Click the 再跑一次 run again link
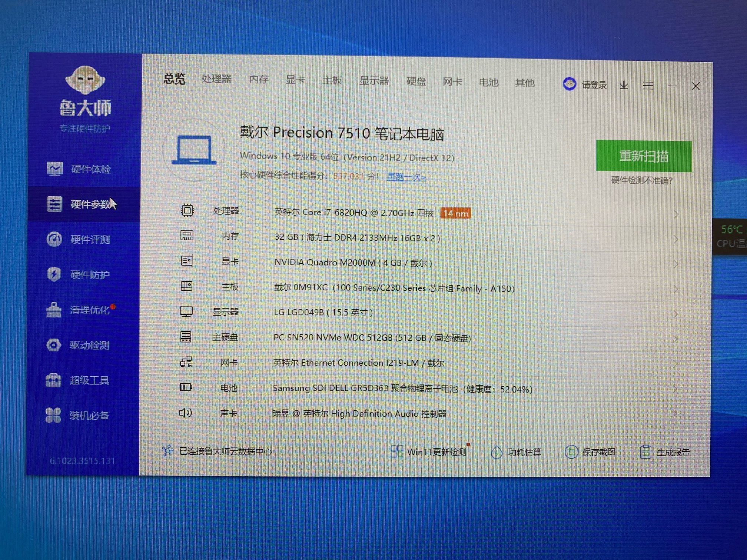The height and width of the screenshot is (560, 747). point(406,177)
